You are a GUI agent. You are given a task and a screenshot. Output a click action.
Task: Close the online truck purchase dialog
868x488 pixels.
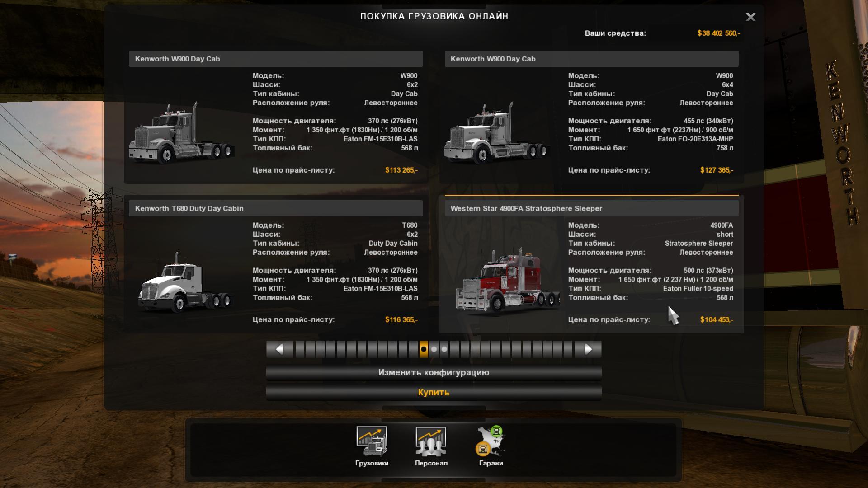pyautogui.click(x=750, y=17)
